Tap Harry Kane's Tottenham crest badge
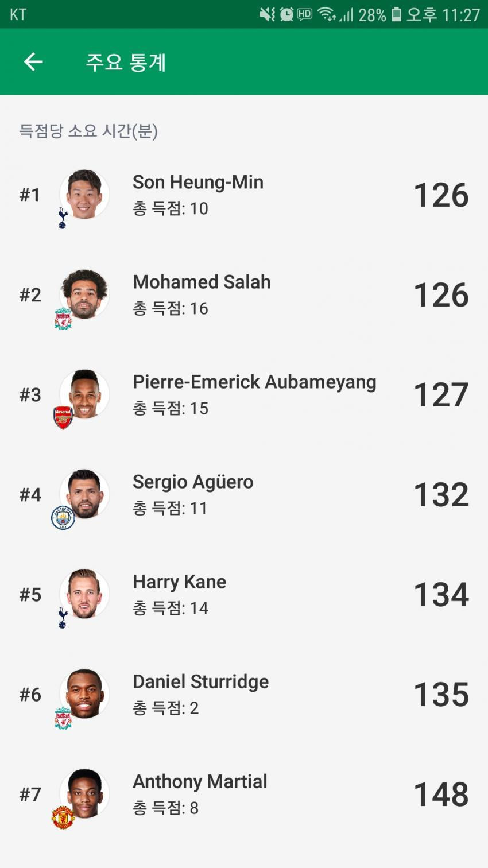This screenshot has width=488, height=868. (x=63, y=618)
